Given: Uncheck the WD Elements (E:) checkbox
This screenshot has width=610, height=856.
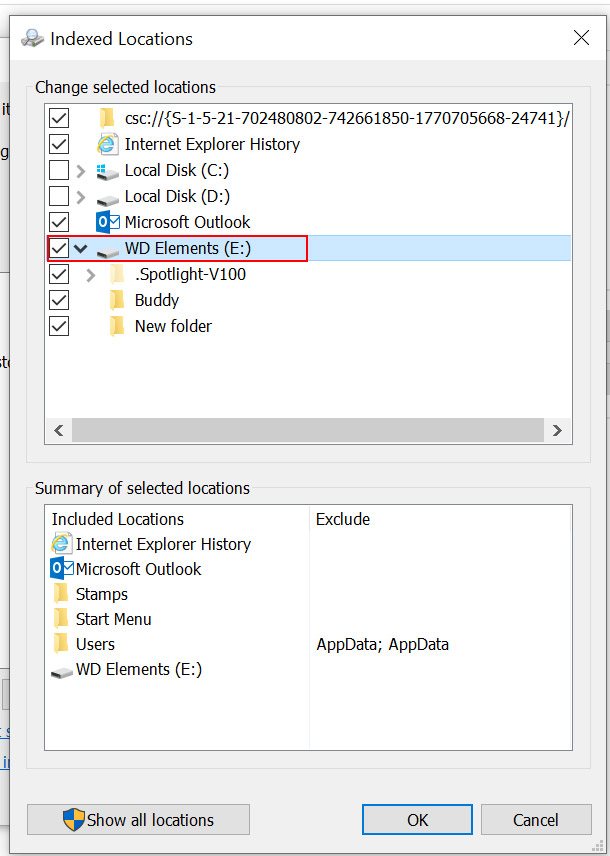Looking at the screenshot, I should click(59, 248).
